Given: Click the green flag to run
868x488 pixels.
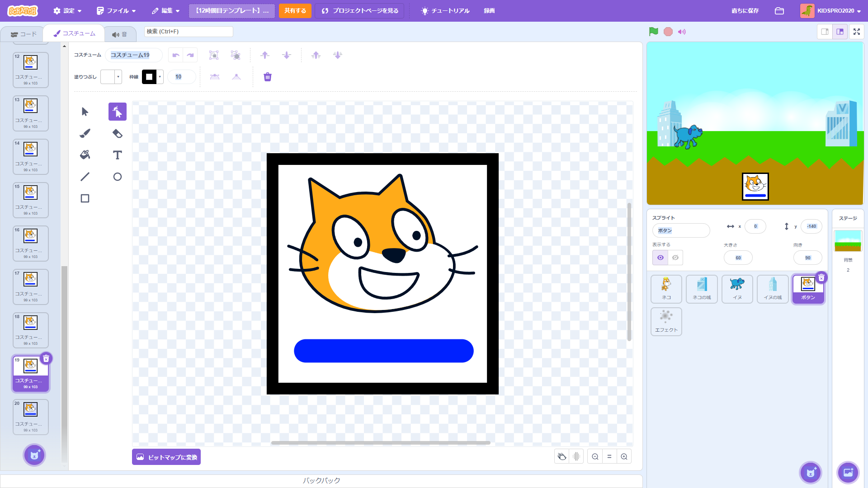Looking at the screenshot, I should pos(653,32).
